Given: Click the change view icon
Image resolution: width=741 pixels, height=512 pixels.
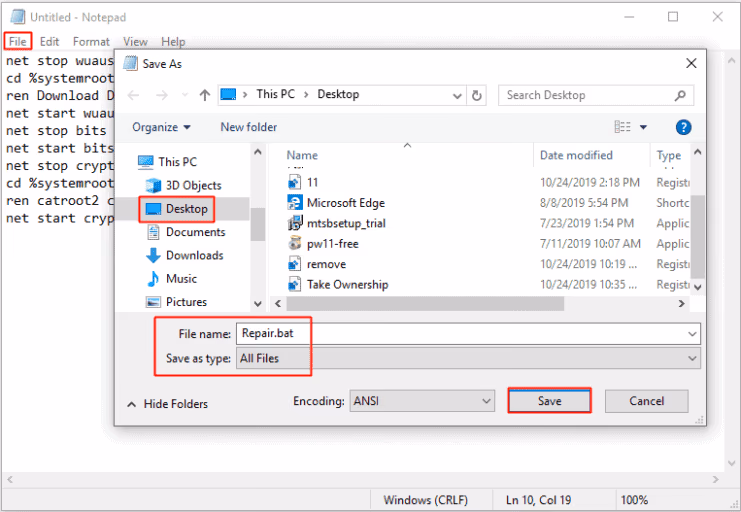Looking at the screenshot, I should [x=622, y=127].
